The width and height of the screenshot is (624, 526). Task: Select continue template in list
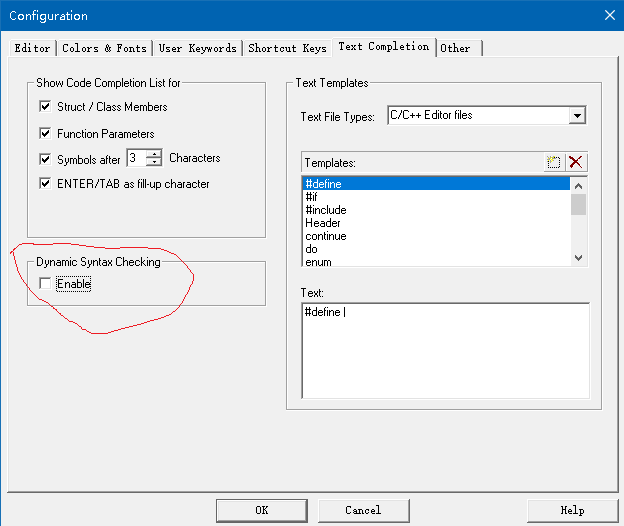click(x=436, y=236)
